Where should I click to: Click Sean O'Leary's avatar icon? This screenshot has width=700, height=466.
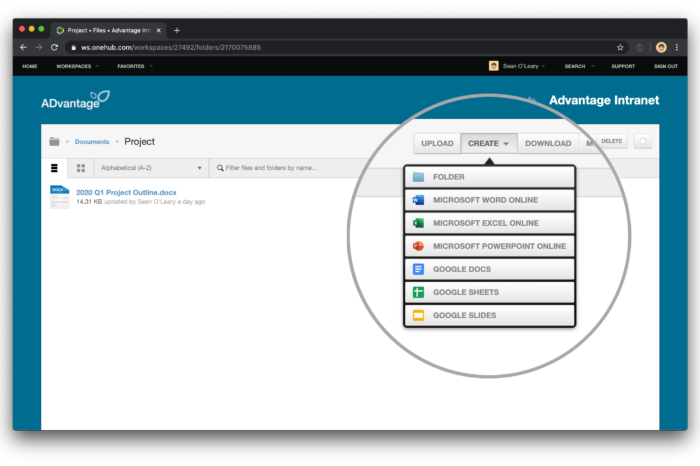[493, 66]
